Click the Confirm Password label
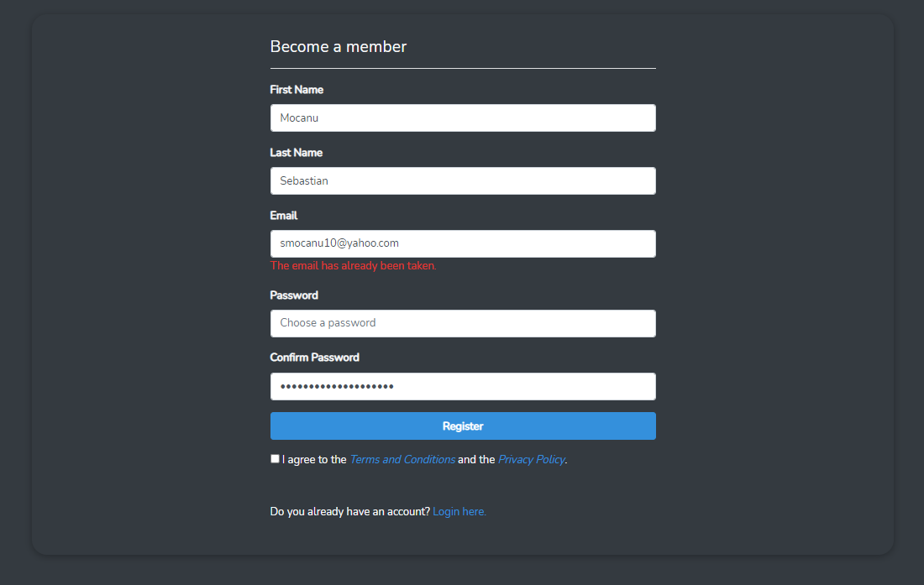 click(314, 358)
